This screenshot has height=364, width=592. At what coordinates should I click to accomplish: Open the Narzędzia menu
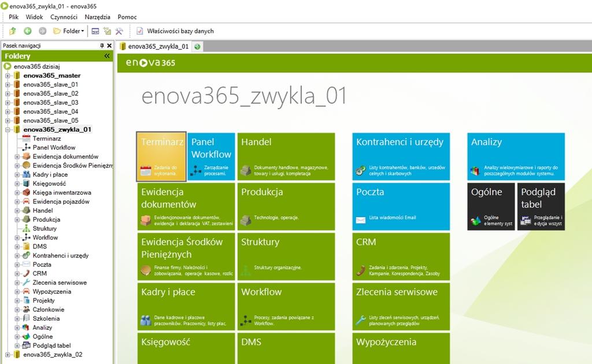coord(97,17)
